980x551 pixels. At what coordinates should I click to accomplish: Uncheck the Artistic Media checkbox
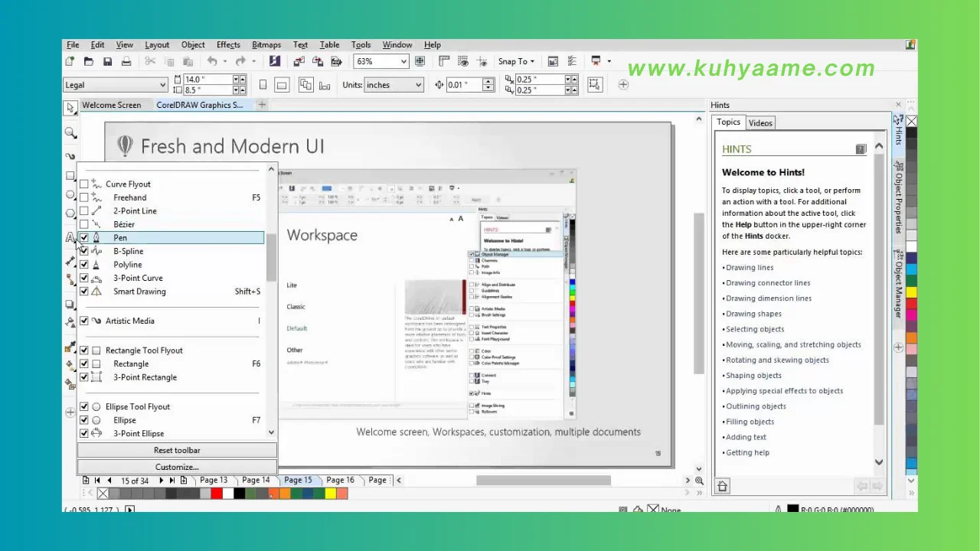point(84,321)
